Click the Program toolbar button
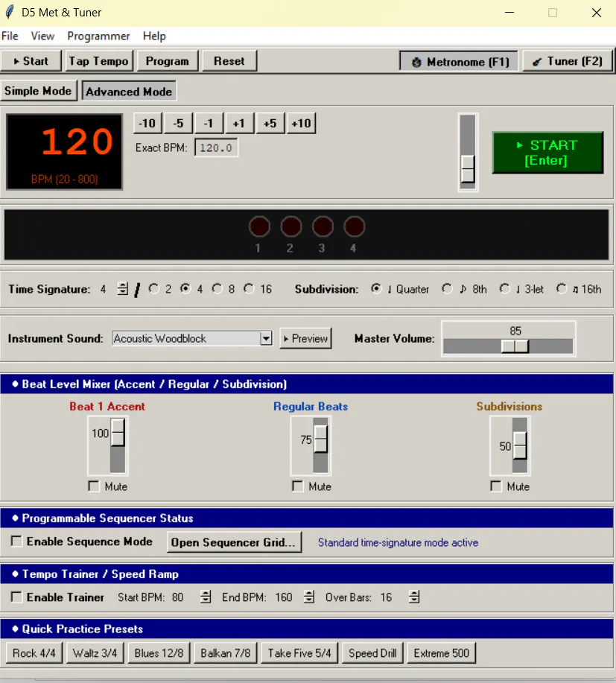616x683 pixels. (168, 61)
